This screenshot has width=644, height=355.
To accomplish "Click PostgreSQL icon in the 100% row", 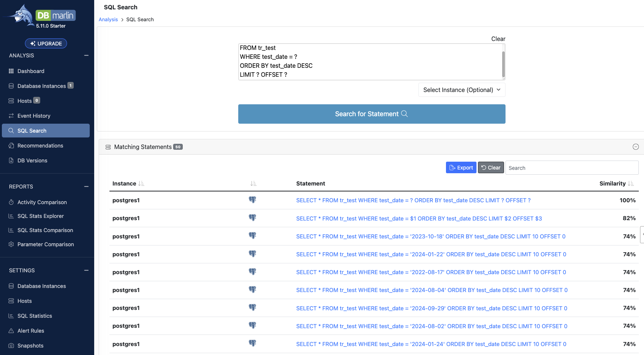I will (x=252, y=200).
